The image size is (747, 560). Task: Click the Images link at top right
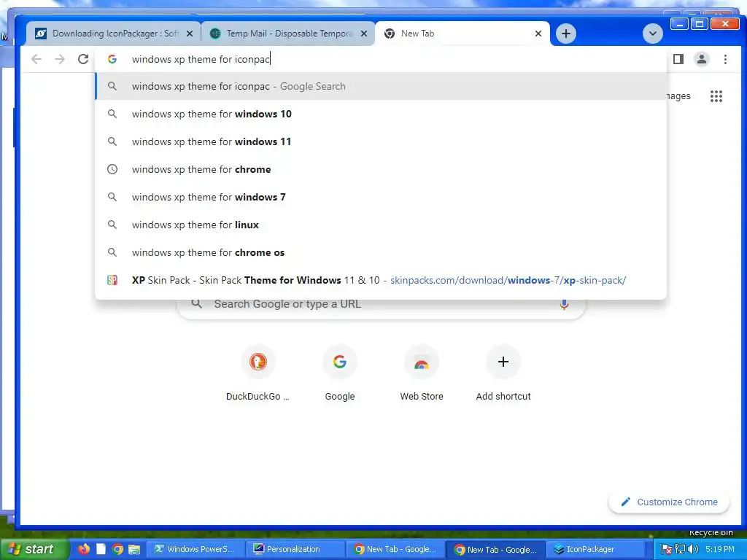coord(678,96)
